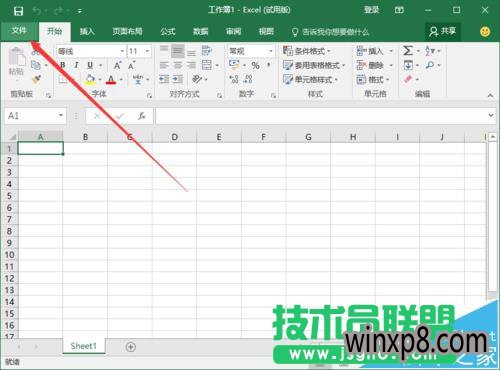Switch to the 插入 (Insert) ribbon tab
The height and width of the screenshot is (370, 500).
87,32
